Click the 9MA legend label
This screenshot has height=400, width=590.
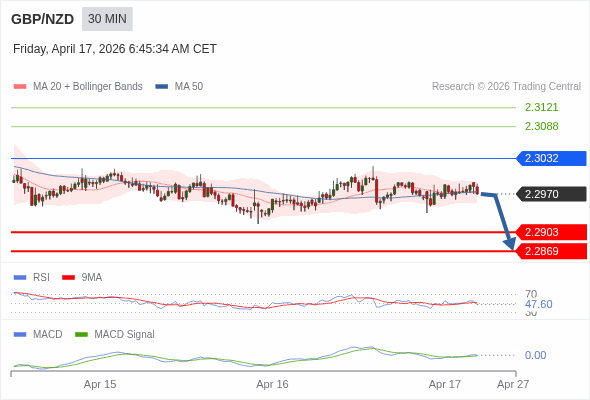pos(92,278)
